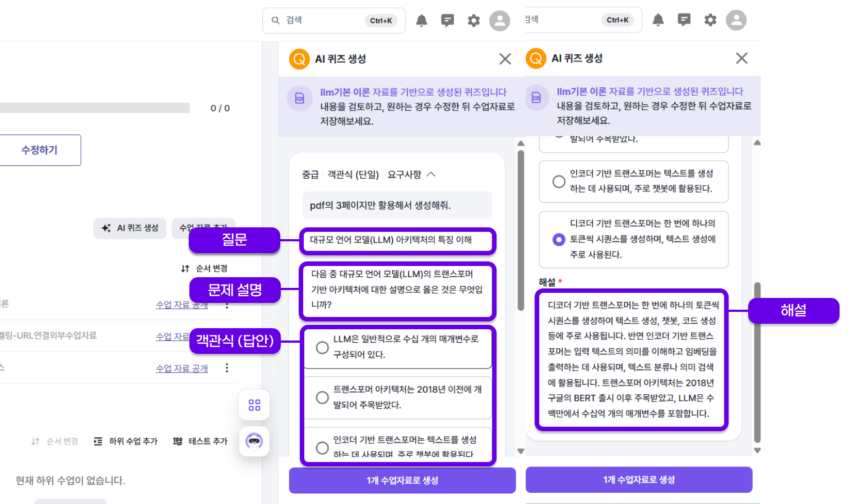Viewport: 853px width, 504px height.
Task: Click the 수정하기 button
Action: (39, 150)
